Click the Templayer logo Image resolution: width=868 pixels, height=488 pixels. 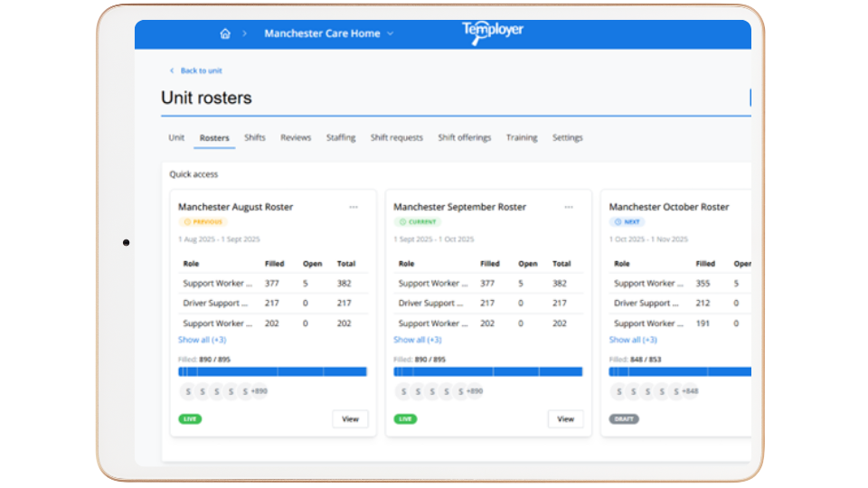[492, 32]
